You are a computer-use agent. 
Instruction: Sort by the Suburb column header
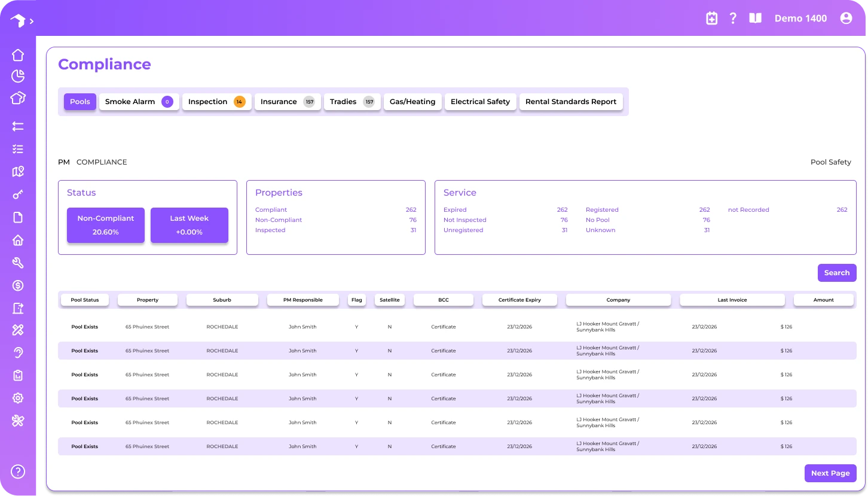222,300
